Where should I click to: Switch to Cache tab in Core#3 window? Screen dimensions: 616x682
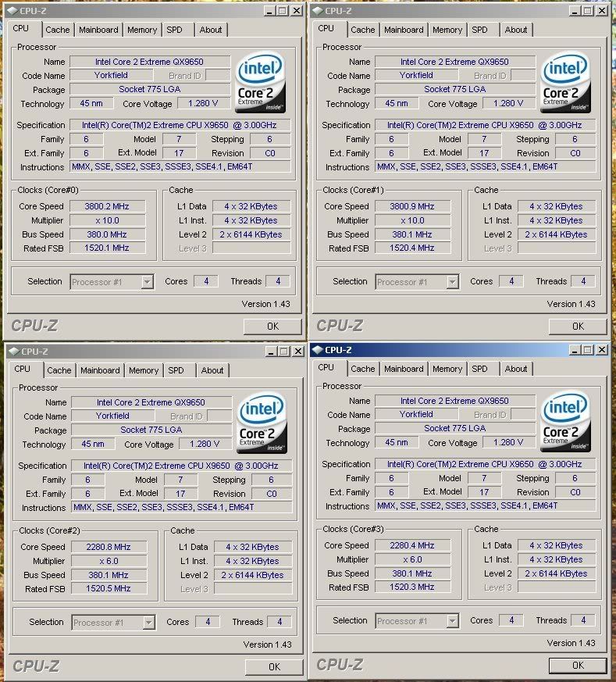tap(362, 369)
